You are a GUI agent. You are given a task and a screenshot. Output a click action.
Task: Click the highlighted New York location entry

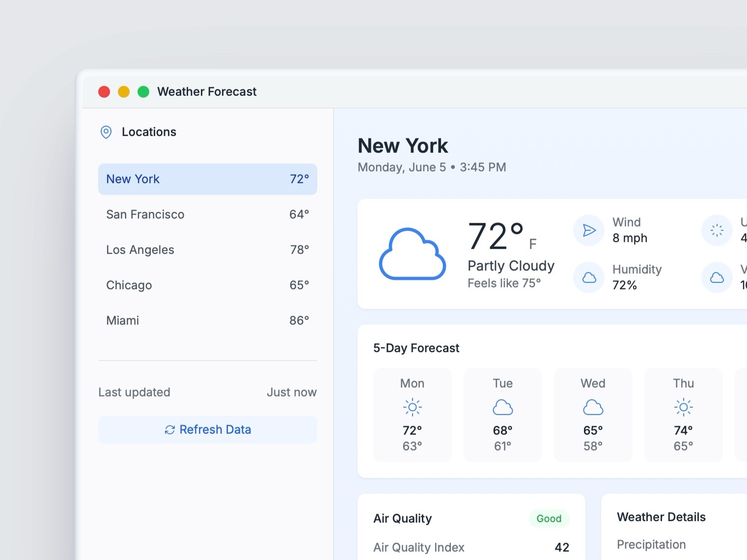point(208,179)
